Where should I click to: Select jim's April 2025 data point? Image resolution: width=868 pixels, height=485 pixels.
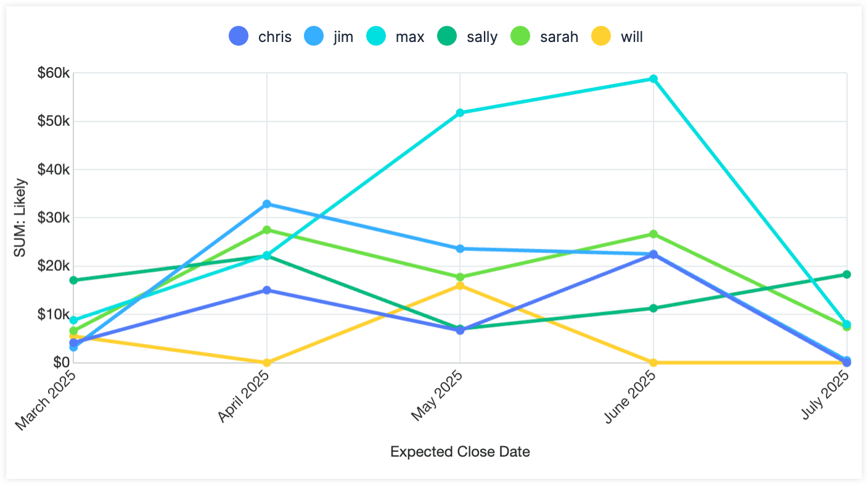(267, 204)
